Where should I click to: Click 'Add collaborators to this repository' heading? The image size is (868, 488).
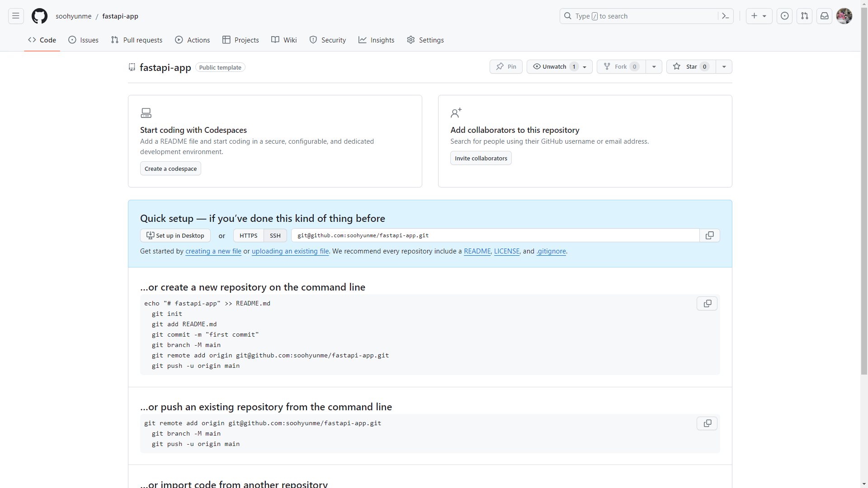pos(515,130)
